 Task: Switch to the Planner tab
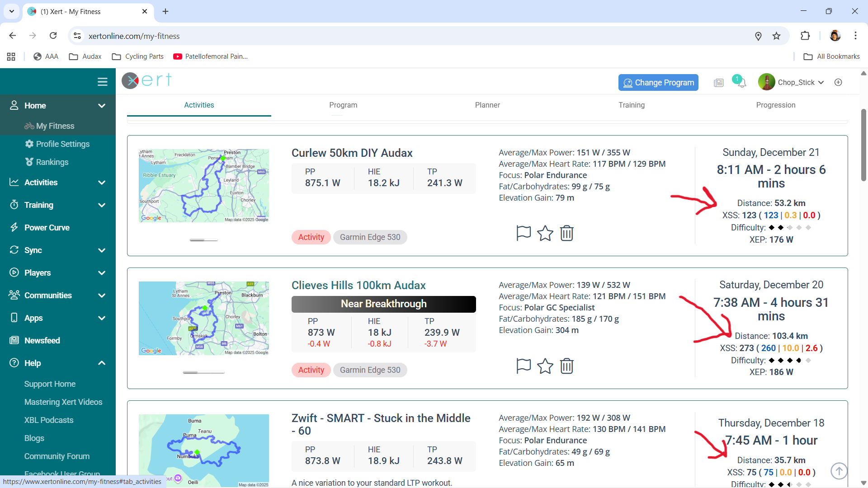point(487,105)
